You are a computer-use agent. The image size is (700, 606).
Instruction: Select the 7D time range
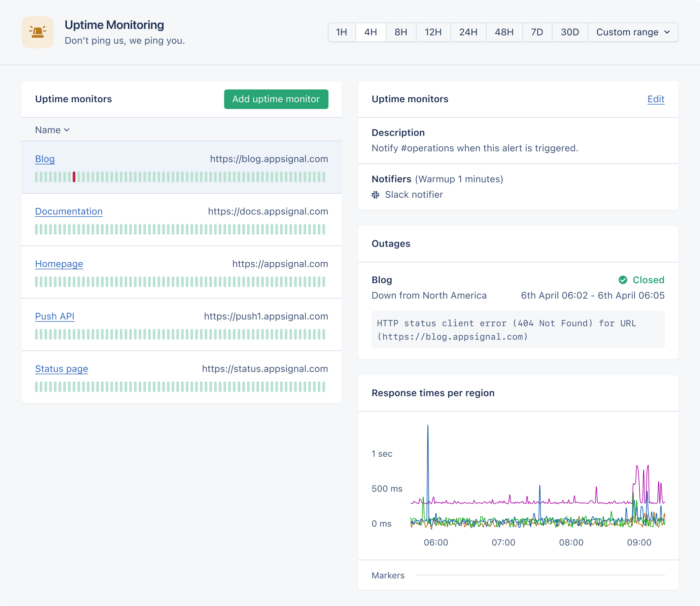(x=537, y=32)
